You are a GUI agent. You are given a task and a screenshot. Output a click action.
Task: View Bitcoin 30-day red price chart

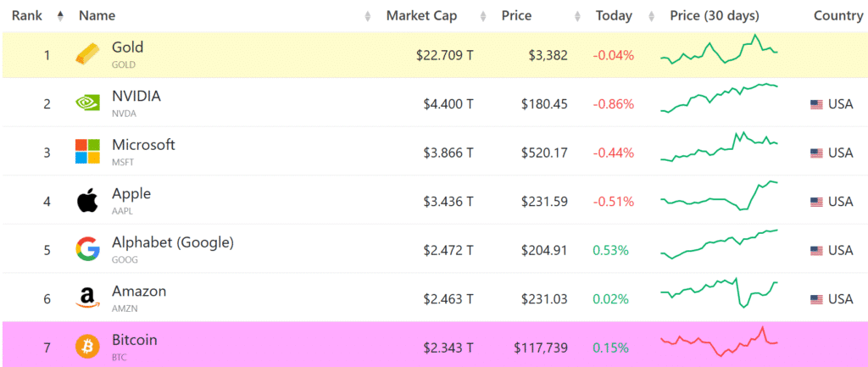click(719, 342)
